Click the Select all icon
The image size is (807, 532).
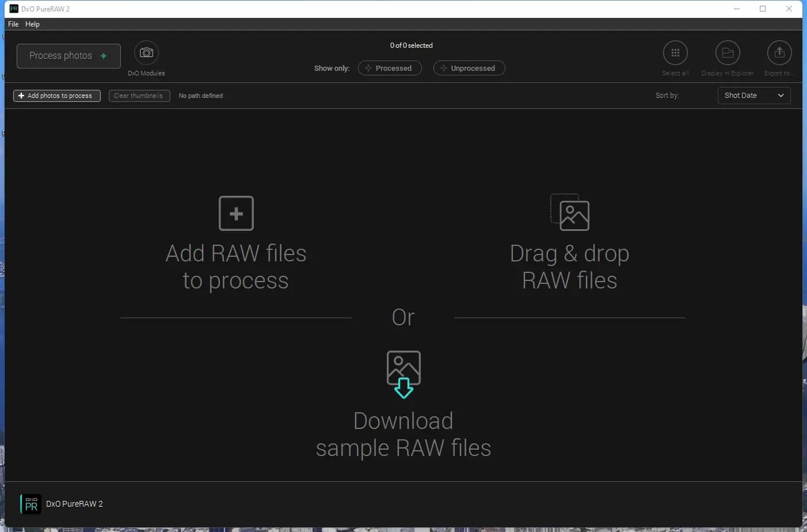pyautogui.click(x=675, y=52)
